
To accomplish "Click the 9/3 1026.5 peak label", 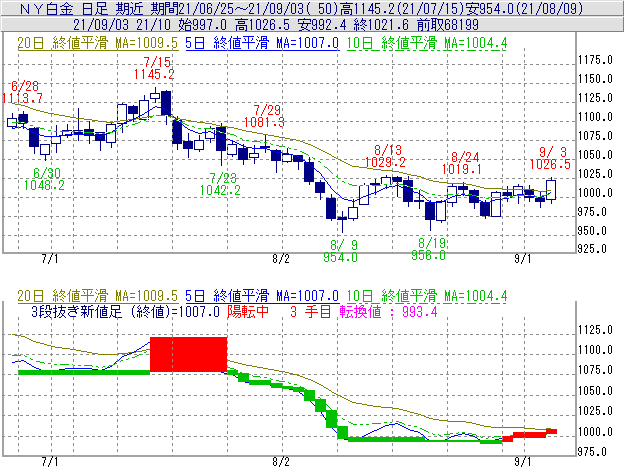I will [x=550, y=158].
